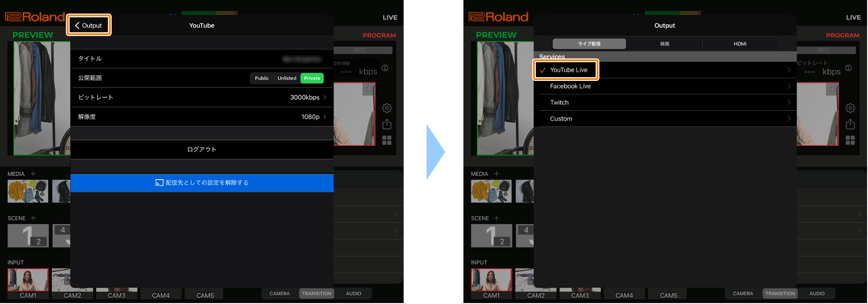
Task: Open settings gear icon in right screen
Action: pyautogui.click(x=850, y=108)
